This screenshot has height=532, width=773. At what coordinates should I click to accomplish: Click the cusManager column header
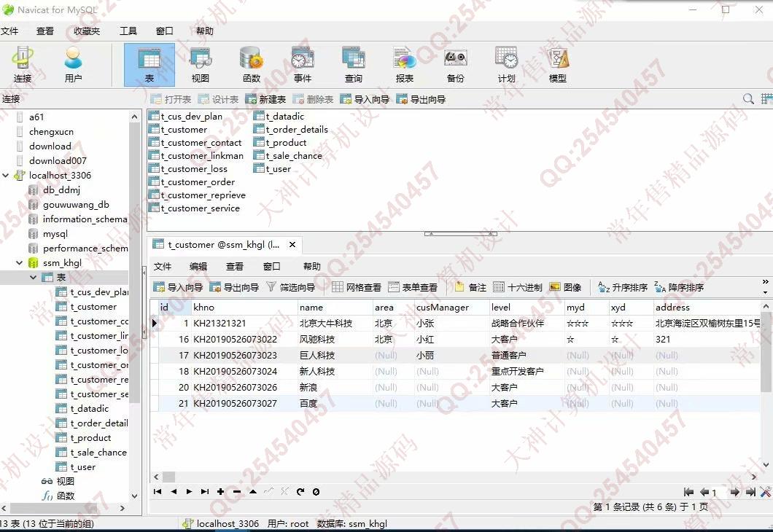tap(451, 308)
